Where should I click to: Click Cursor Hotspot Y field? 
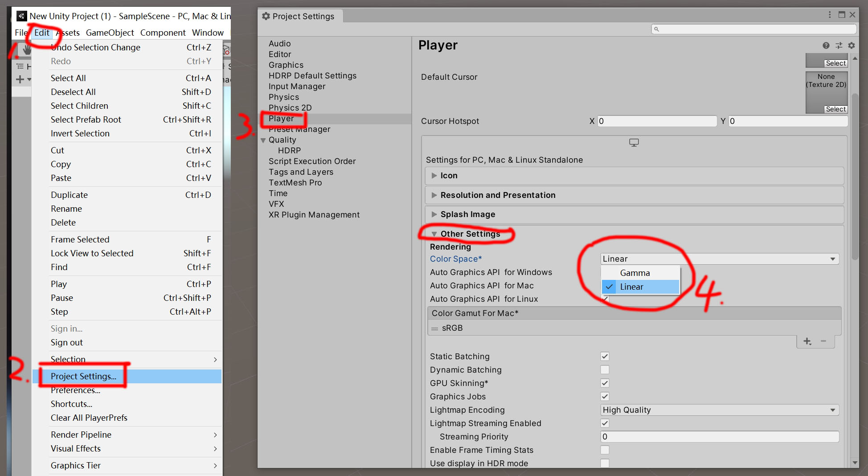click(x=788, y=121)
